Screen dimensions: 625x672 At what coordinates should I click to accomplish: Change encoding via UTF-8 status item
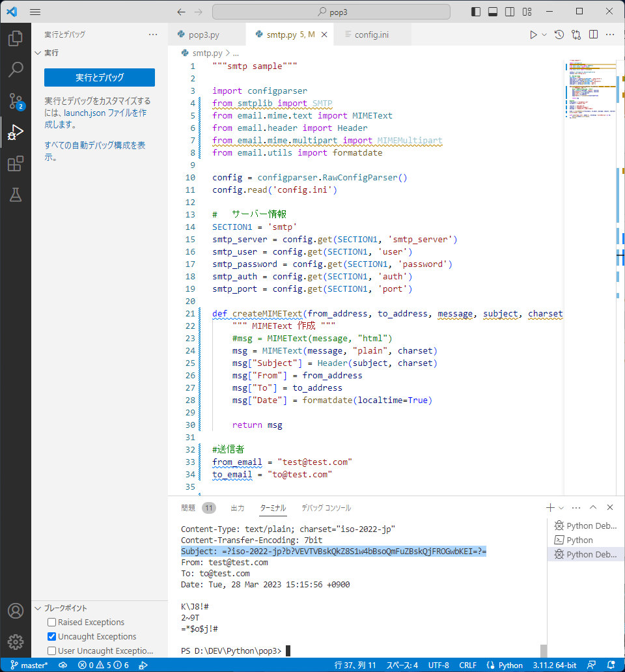point(439,665)
